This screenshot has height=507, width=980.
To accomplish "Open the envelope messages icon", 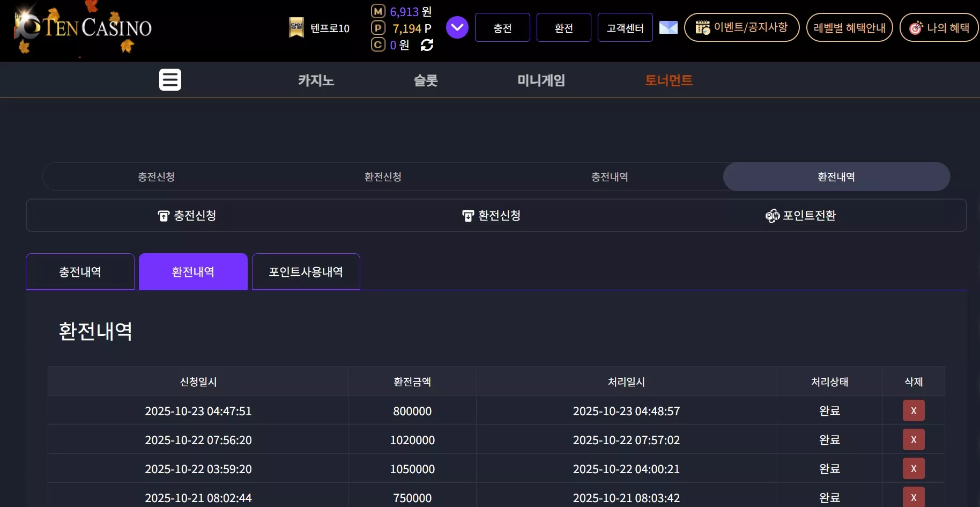I will (x=668, y=27).
